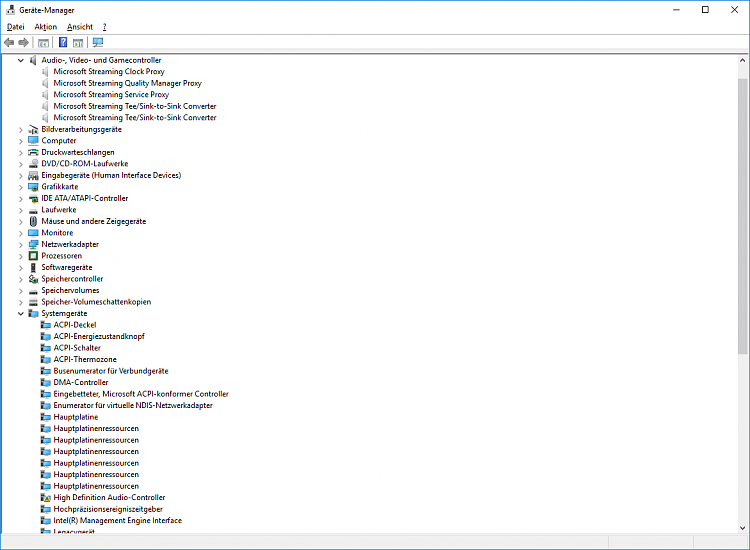Select Hochpräzisionsereigniszeitgeber device
Image resolution: width=750 pixels, height=550 pixels.
[108, 509]
